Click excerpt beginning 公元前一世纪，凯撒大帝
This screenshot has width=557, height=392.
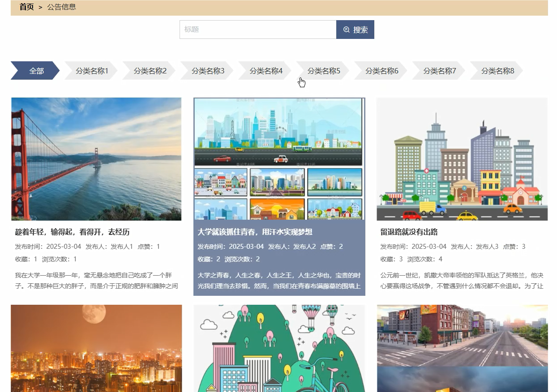tap(462, 281)
